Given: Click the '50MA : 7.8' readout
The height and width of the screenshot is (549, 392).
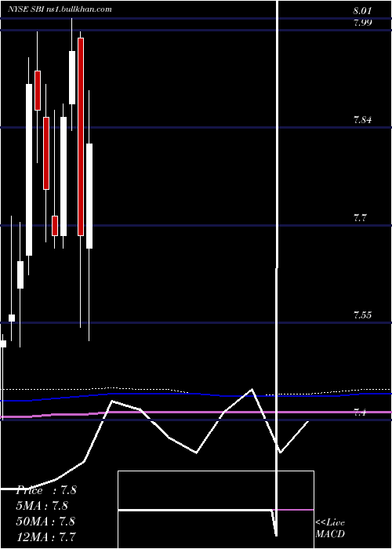Looking at the screenshot, I should (45, 521).
